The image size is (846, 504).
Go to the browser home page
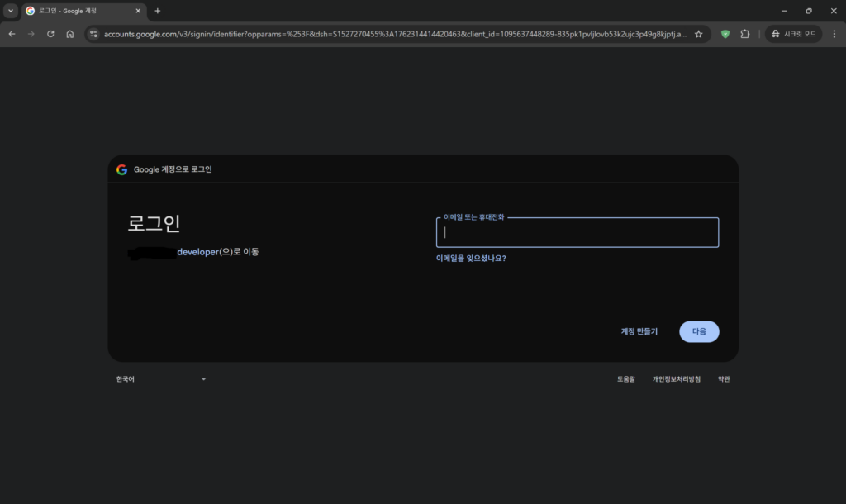[x=70, y=34]
